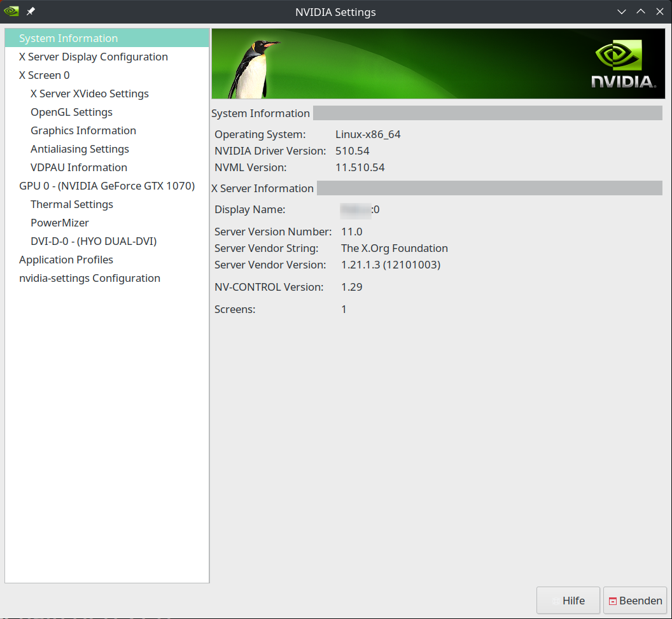Screen dimensions: 672x619
Task: Select X Screen 0 in the sidebar
Action: 44,74
